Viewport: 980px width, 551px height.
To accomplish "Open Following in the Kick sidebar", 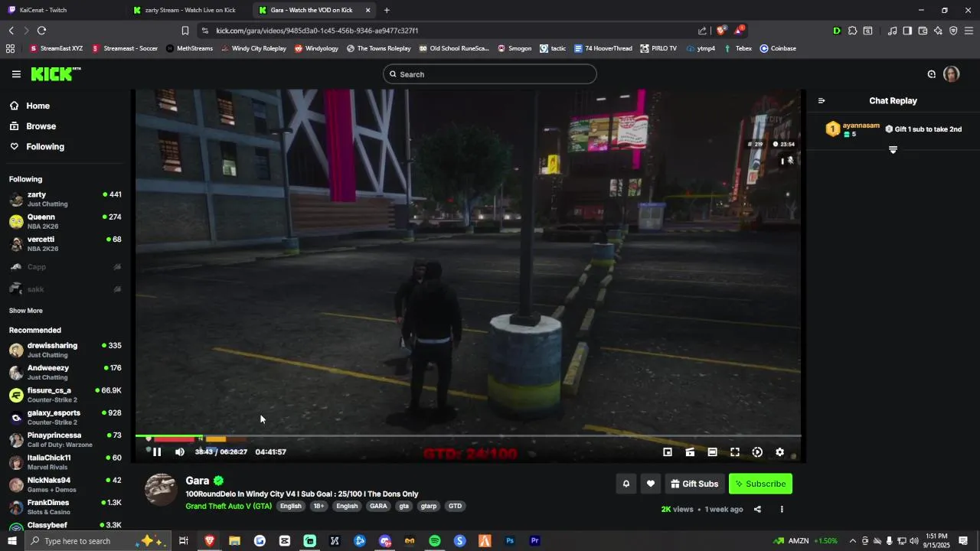I will point(37,147).
